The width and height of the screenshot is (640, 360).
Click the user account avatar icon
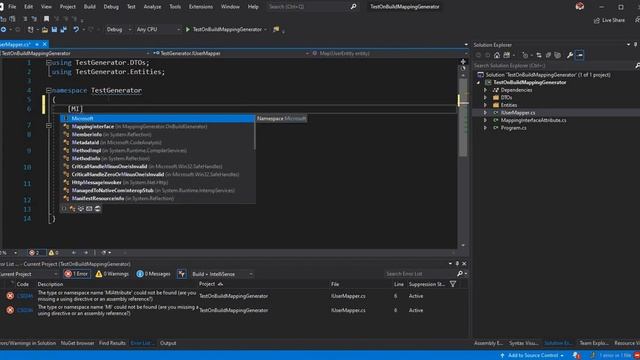pyautogui.click(x=580, y=6)
